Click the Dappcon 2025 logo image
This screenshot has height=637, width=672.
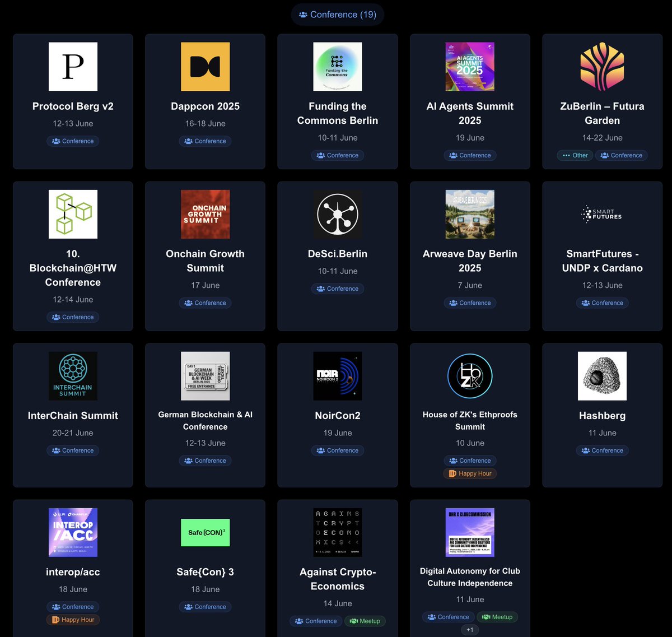tap(205, 67)
